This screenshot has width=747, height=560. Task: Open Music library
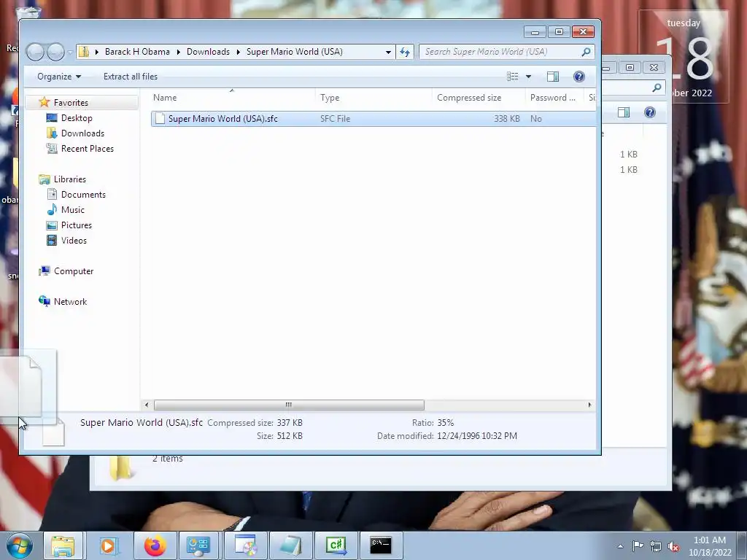pos(72,209)
